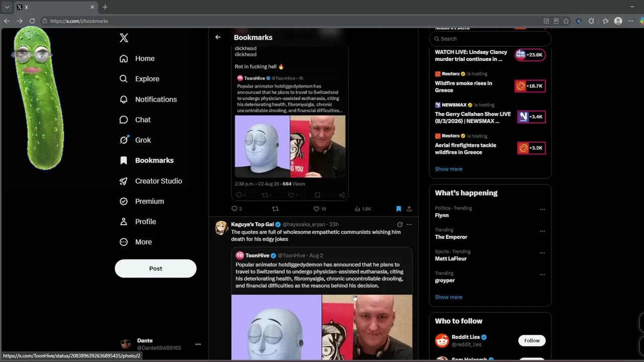View analytics showing 1.8K views
Image resolution: width=644 pixels, height=362 pixels.
tap(362, 209)
